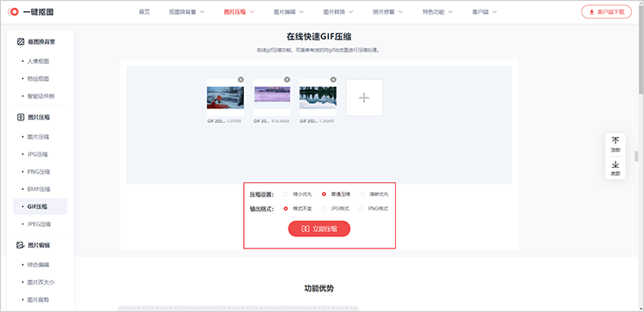The image size is (644, 312).
Task: Open BMP压缩 in the sidebar
Action: pyautogui.click(x=38, y=189)
